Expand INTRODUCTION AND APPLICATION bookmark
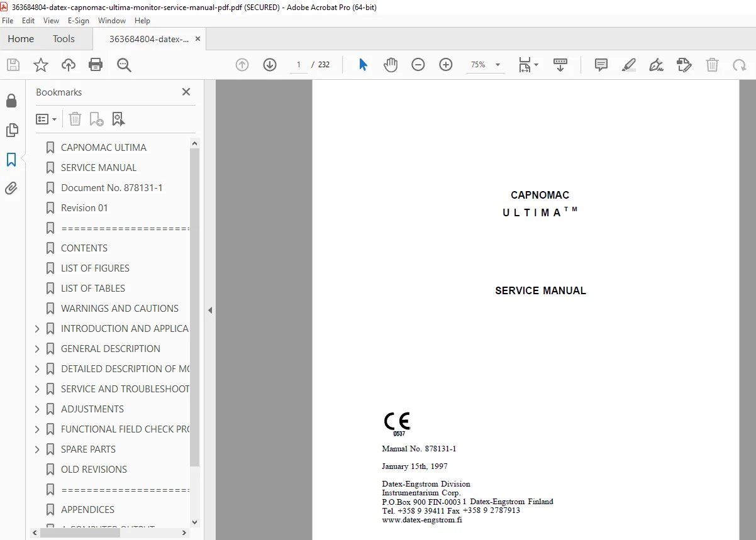The height and width of the screenshot is (540, 756). click(37, 329)
